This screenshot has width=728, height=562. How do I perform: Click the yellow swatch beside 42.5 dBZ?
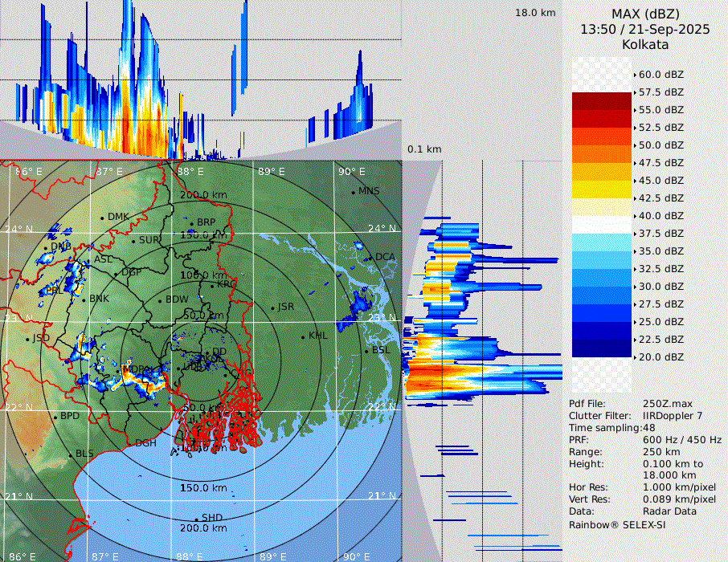[x=601, y=189]
